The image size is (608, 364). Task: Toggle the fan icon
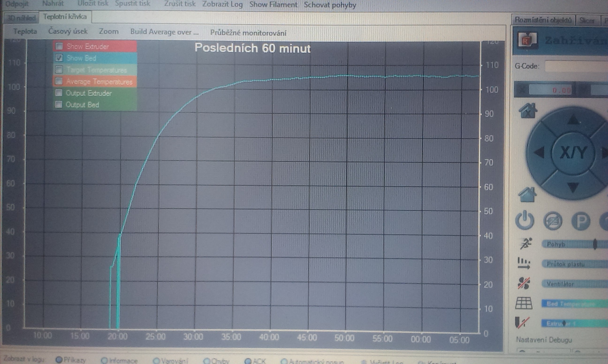point(524,283)
